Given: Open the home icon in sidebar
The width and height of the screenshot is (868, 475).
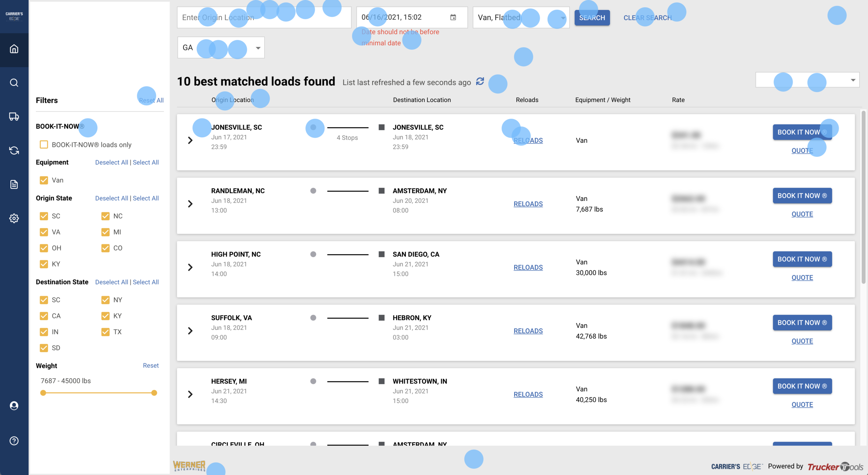Looking at the screenshot, I should (14, 49).
